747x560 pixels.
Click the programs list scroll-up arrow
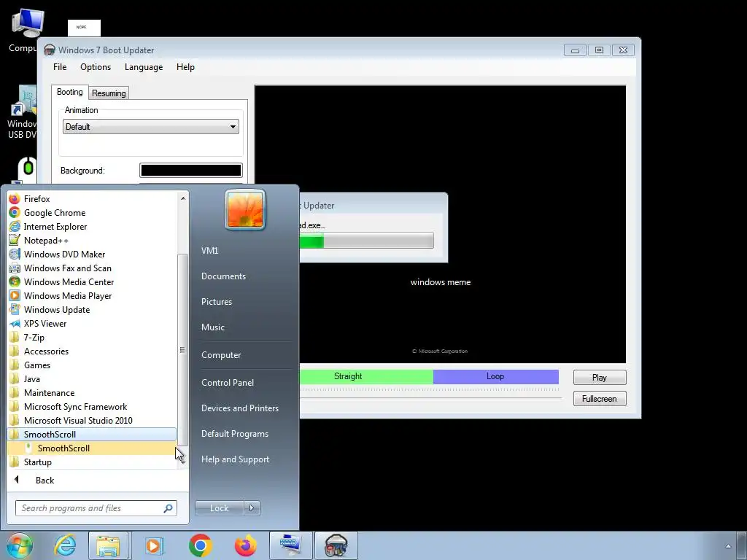pos(183,198)
